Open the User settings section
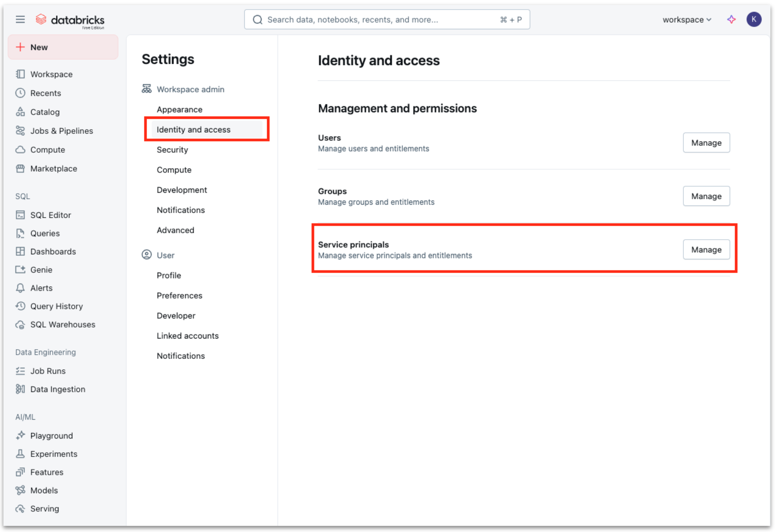This screenshot has height=532, width=775. [165, 255]
